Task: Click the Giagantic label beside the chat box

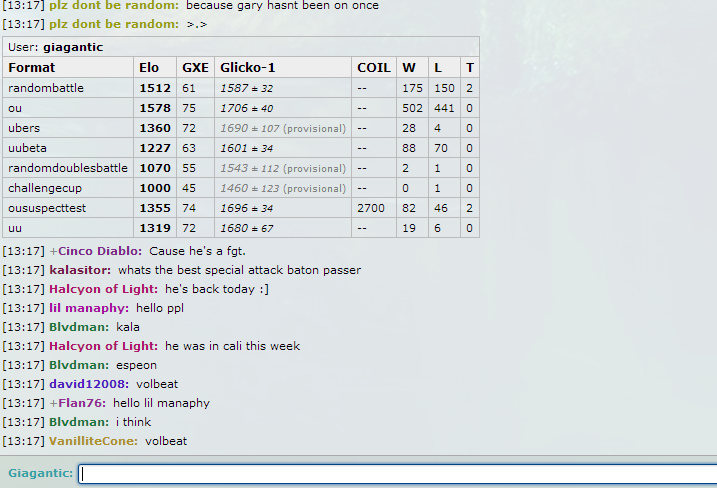Action: click(x=40, y=473)
